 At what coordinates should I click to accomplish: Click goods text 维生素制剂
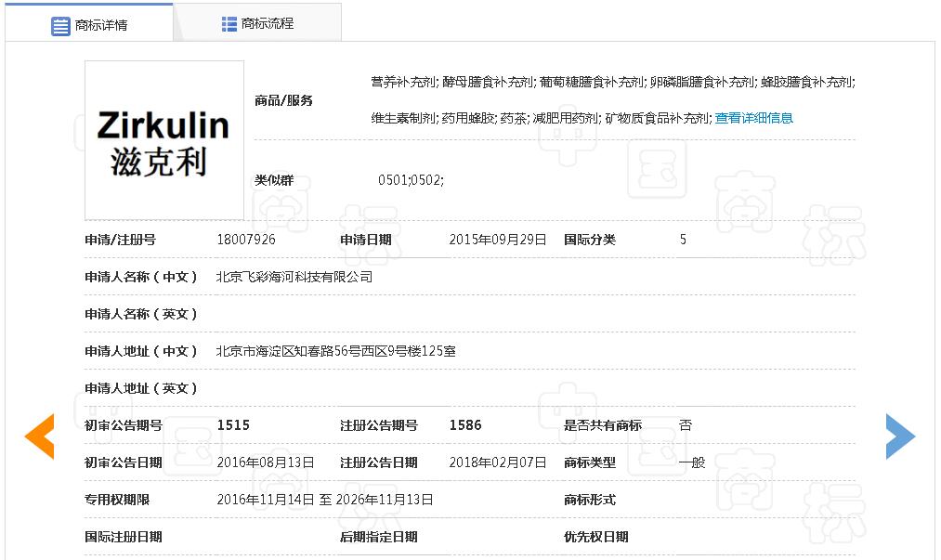pyautogui.click(x=403, y=118)
